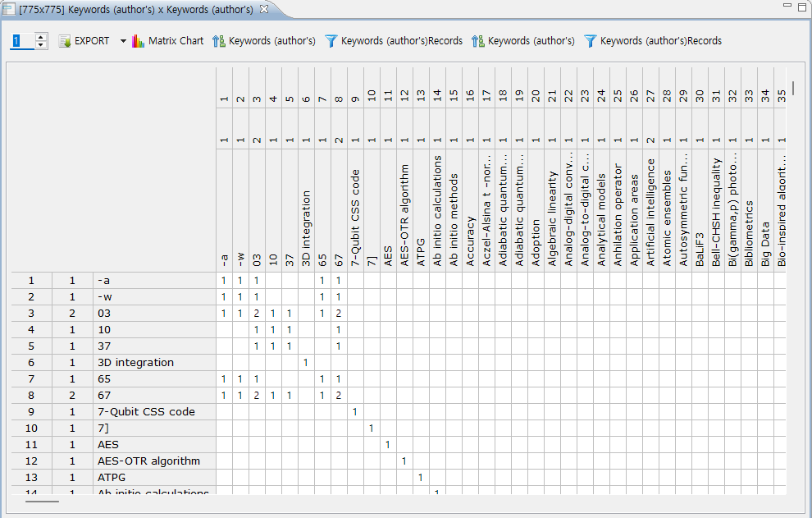The width and height of the screenshot is (812, 518).
Task: Click the numeric input field showing 1
Action: (21, 41)
